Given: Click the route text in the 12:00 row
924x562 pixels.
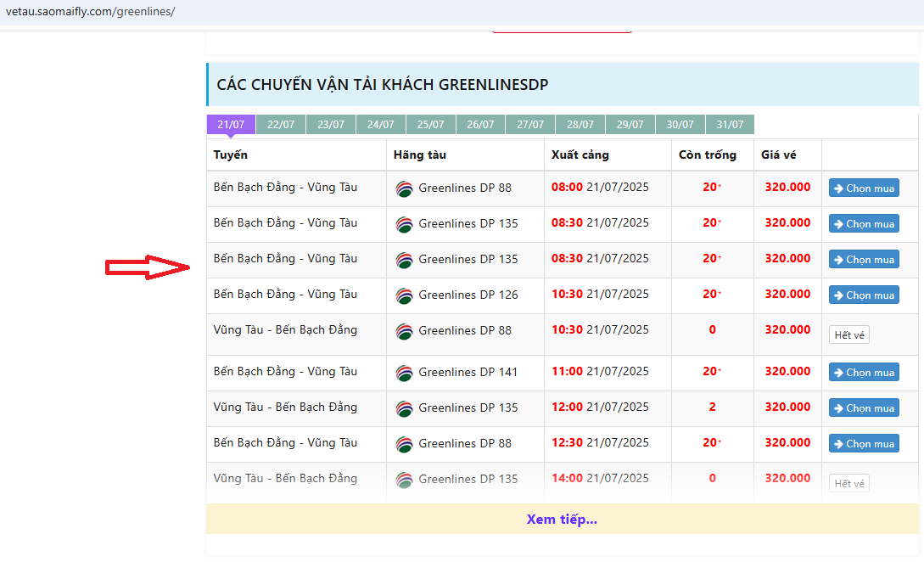Looking at the screenshot, I should click(285, 407).
